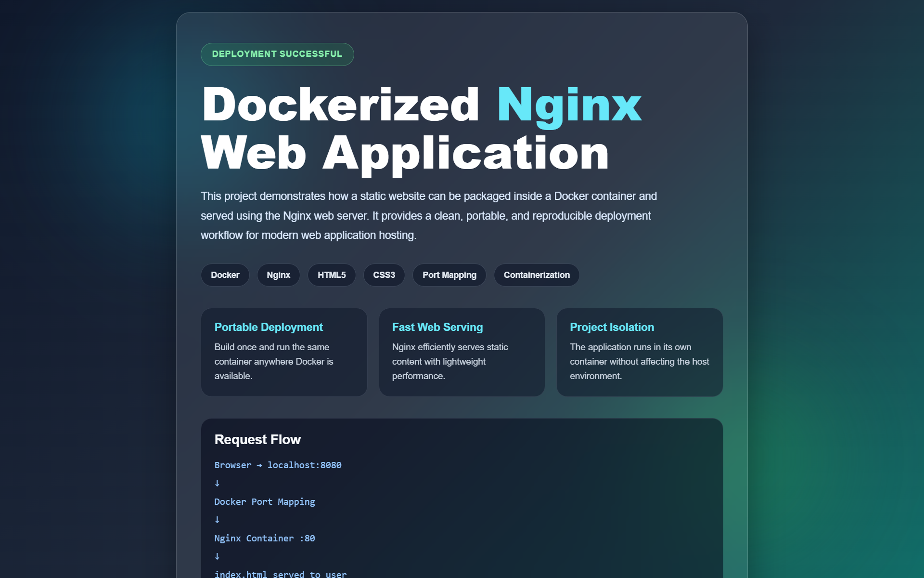Choose the HTML5 tag pill

[332, 275]
